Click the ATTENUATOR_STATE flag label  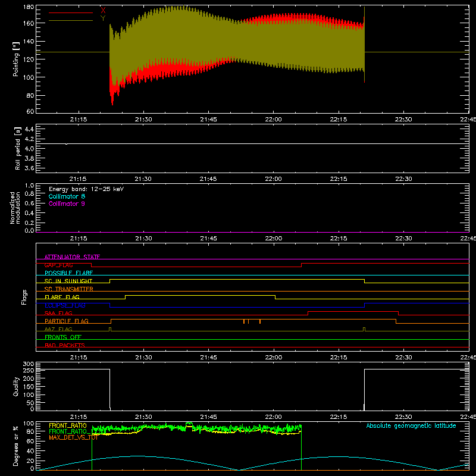pyautogui.click(x=72, y=257)
